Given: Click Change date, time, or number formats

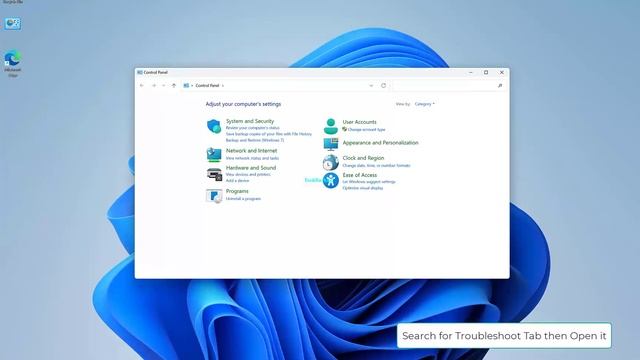Looking at the screenshot, I should tap(376, 165).
